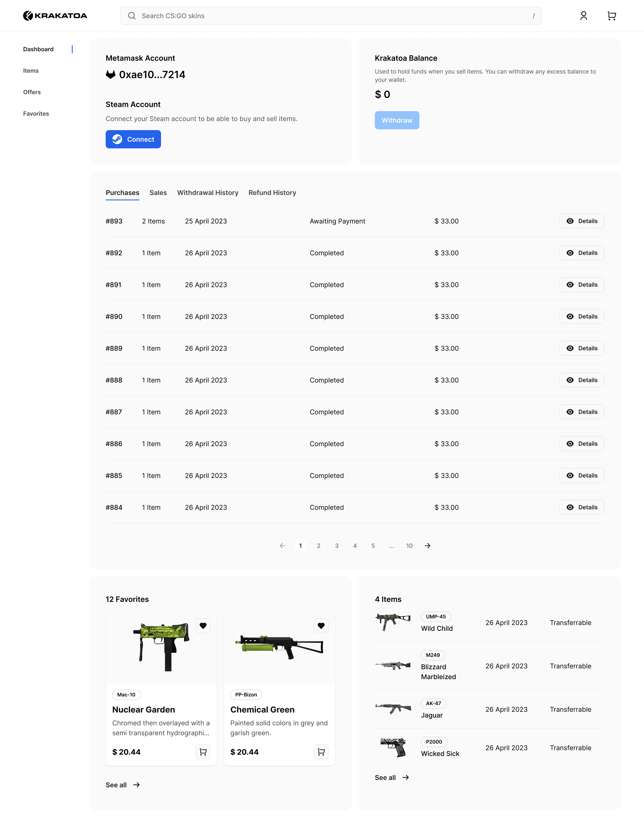Focus the Search CS:GO skins field
644x827 pixels.
[333, 15]
